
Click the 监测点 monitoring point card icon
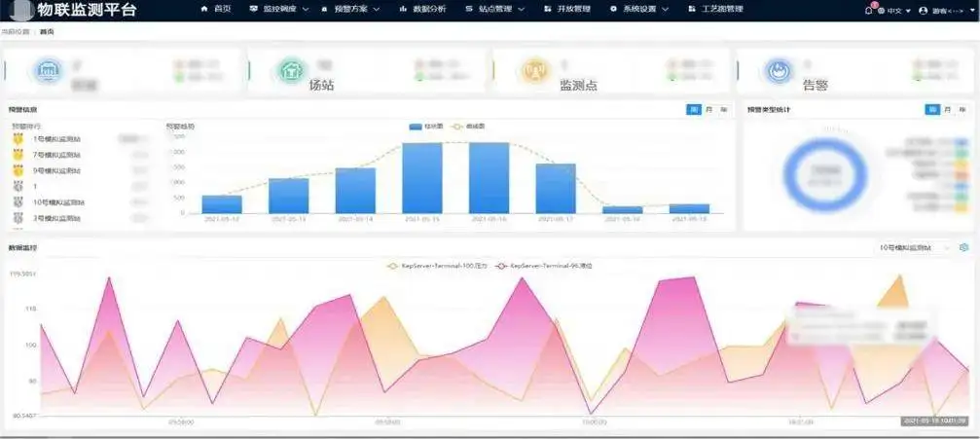point(532,71)
